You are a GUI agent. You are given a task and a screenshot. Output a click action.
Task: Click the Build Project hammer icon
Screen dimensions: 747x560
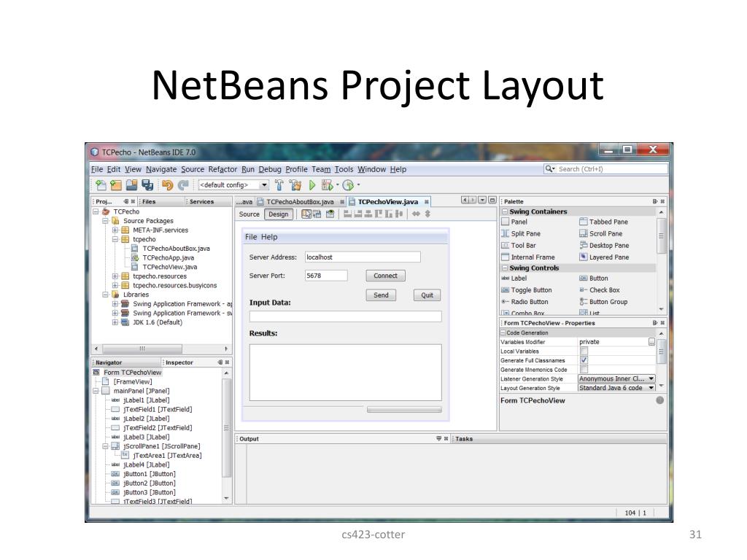click(279, 185)
